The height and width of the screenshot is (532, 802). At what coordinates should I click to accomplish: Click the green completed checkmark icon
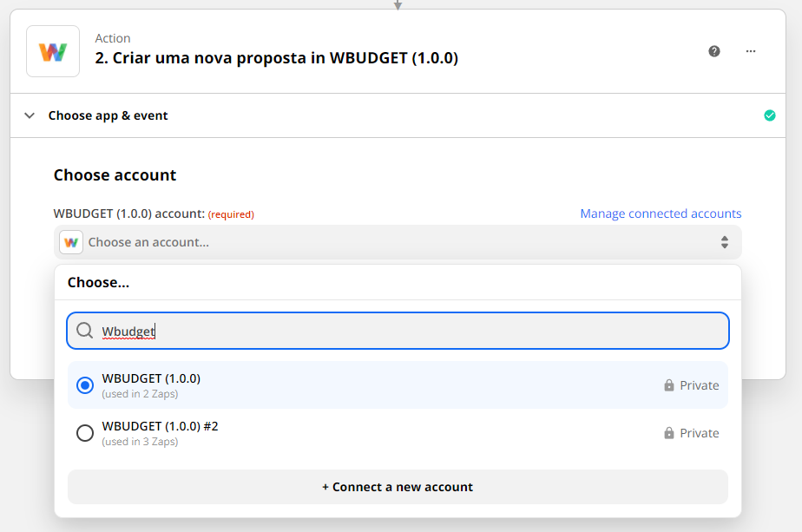click(x=769, y=115)
